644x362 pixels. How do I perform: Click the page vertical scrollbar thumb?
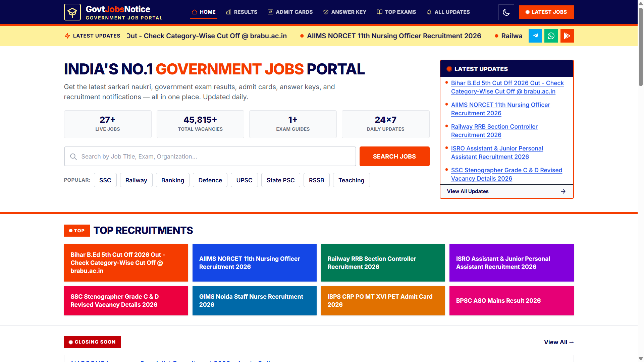pos(641,47)
